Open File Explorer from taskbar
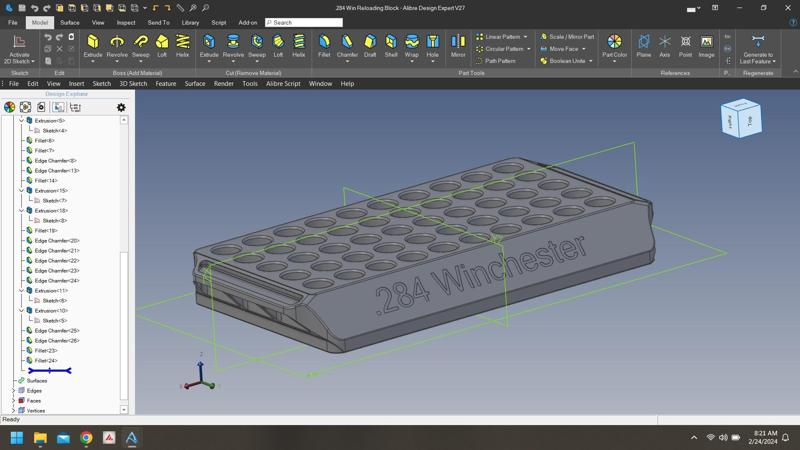Viewport: 800px width, 450px height. click(40, 438)
